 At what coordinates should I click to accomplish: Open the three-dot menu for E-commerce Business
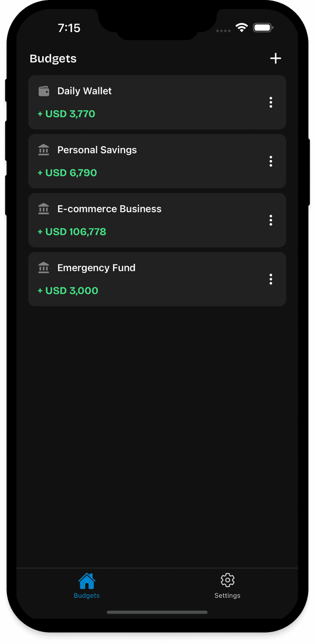click(x=271, y=220)
